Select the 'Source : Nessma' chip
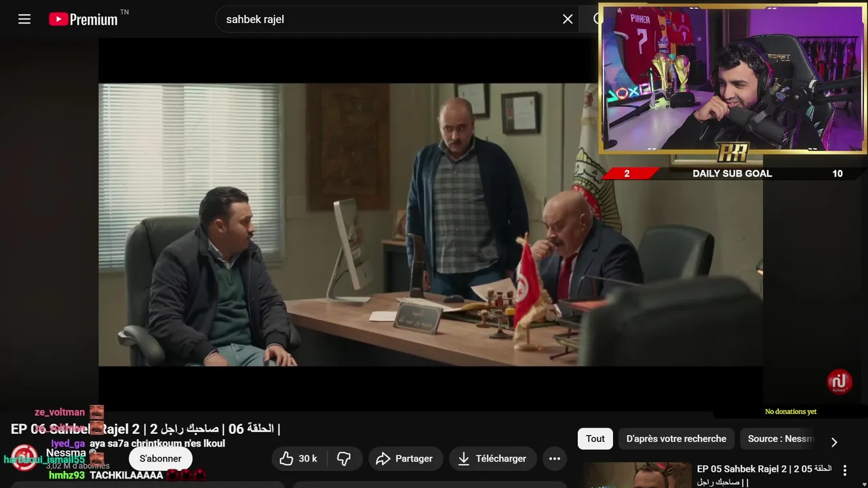868x488 pixels. tap(780, 439)
